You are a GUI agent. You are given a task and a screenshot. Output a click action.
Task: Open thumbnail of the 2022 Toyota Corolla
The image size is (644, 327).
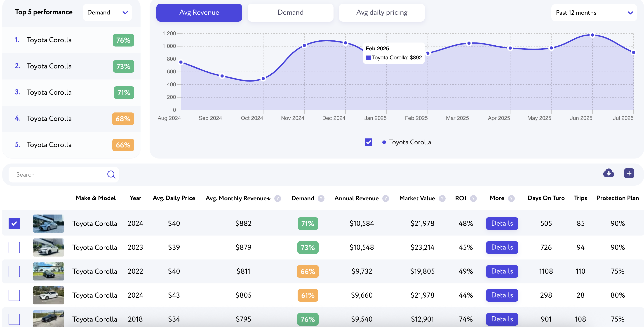[49, 271]
